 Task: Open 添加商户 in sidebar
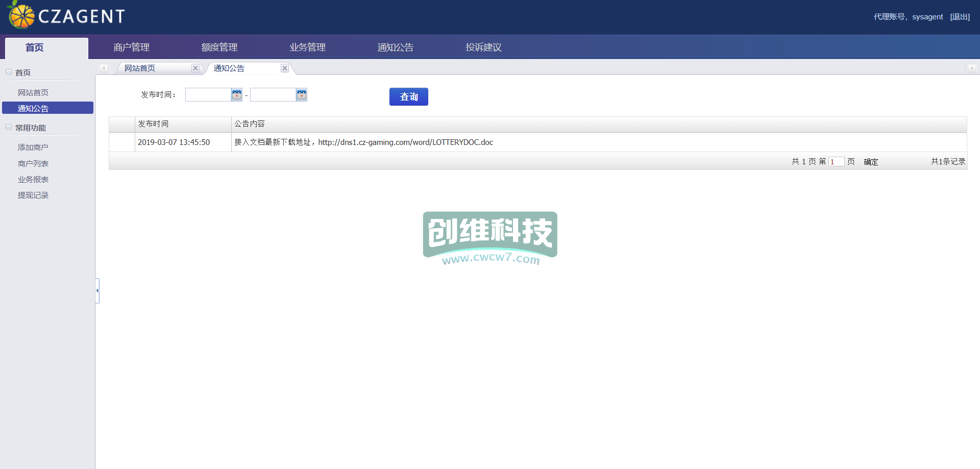(x=33, y=147)
